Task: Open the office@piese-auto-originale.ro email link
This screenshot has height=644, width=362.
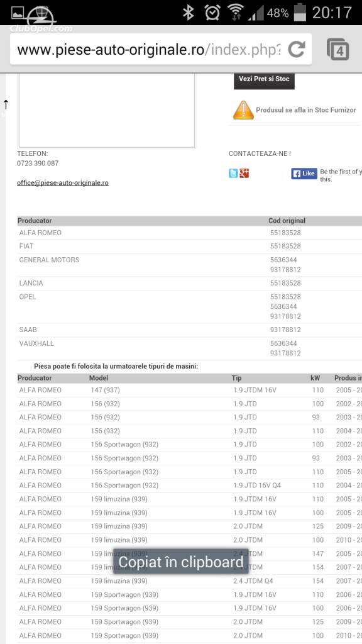Action: [63, 183]
